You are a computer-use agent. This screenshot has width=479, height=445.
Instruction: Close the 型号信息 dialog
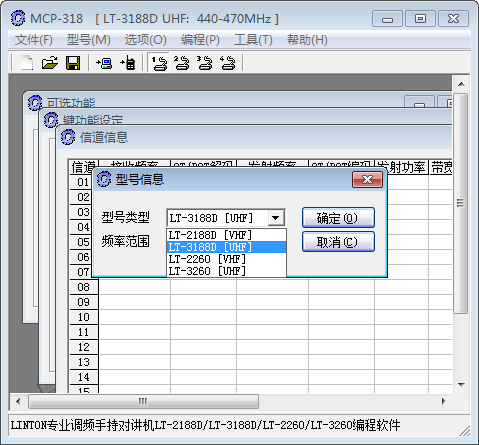(x=367, y=180)
